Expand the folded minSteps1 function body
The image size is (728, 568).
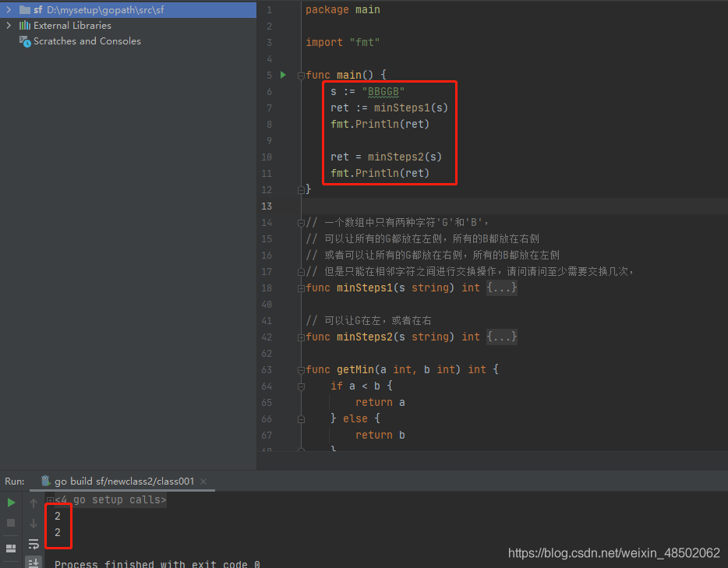[x=501, y=288]
